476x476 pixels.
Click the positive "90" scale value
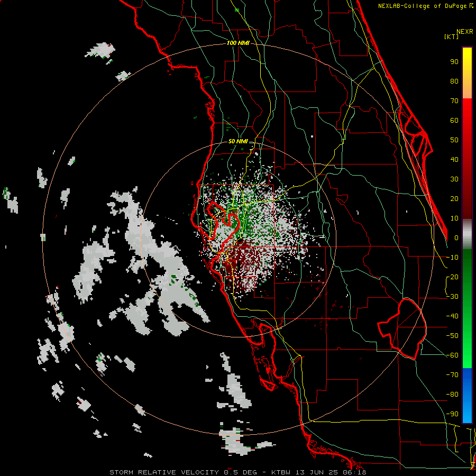pyautogui.click(x=454, y=62)
